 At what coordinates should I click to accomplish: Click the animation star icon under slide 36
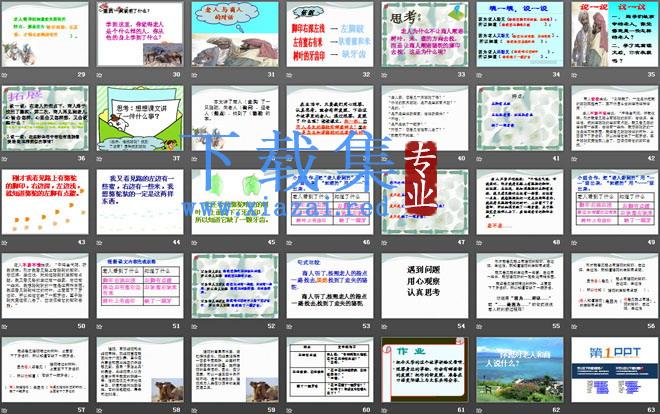point(4,159)
